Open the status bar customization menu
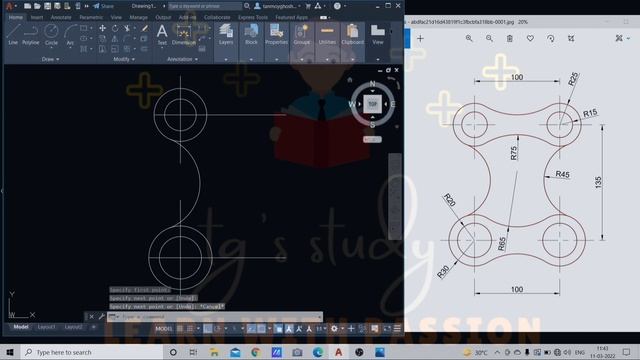This screenshot has width=640, height=360. tap(397, 329)
